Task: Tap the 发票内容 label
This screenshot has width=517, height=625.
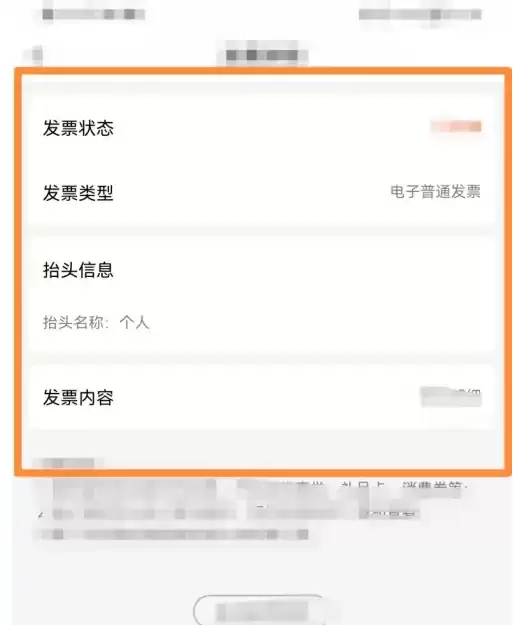Action: (78, 397)
